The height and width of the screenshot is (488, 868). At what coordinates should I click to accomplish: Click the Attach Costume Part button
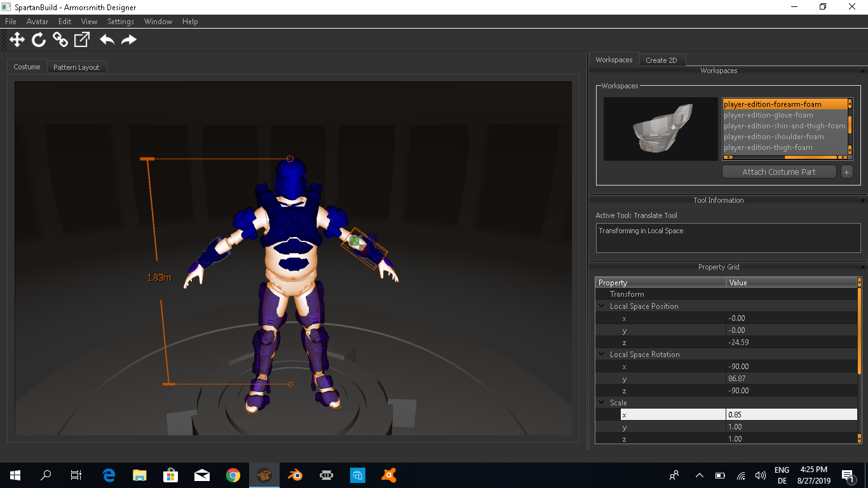pos(779,172)
